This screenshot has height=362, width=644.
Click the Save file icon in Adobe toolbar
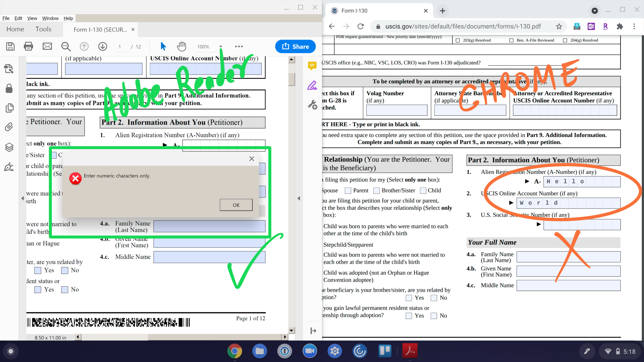10,47
